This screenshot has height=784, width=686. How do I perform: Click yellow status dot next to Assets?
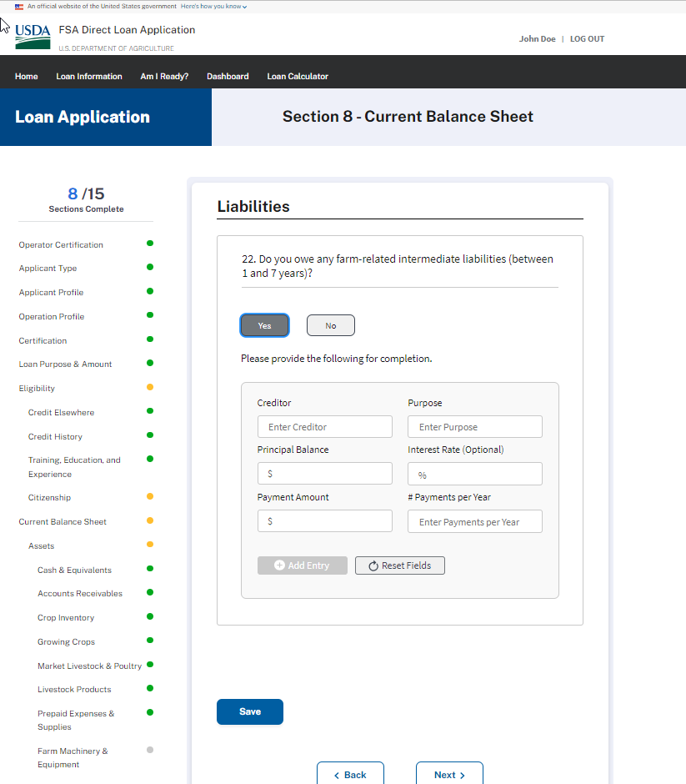point(150,545)
